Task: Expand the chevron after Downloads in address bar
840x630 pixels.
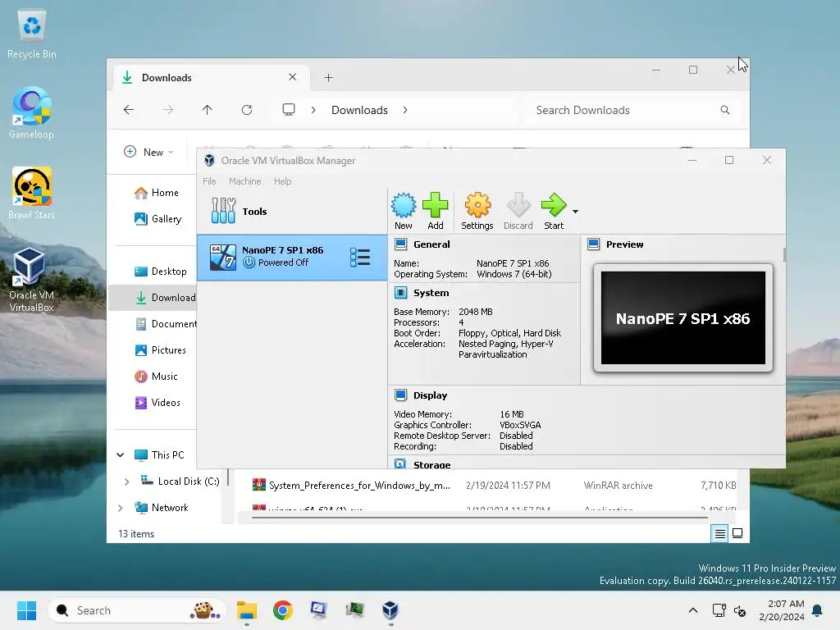Action: 405,110
